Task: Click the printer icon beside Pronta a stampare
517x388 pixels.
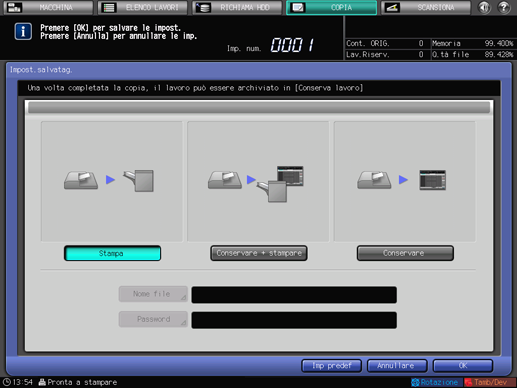Action: [42, 382]
